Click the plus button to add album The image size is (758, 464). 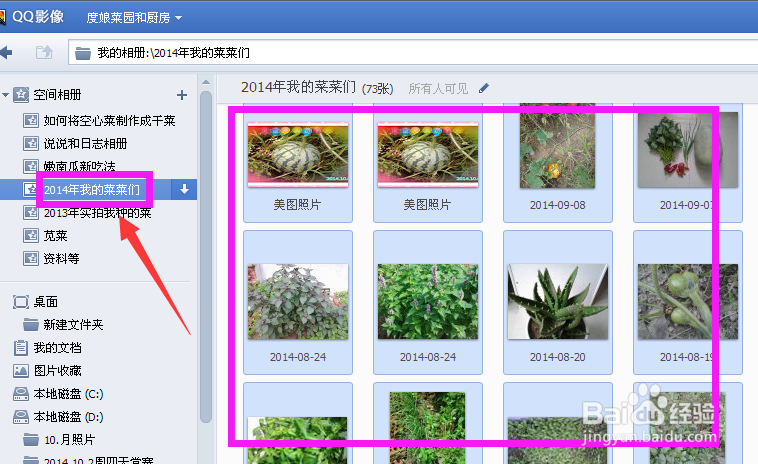tap(182, 95)
